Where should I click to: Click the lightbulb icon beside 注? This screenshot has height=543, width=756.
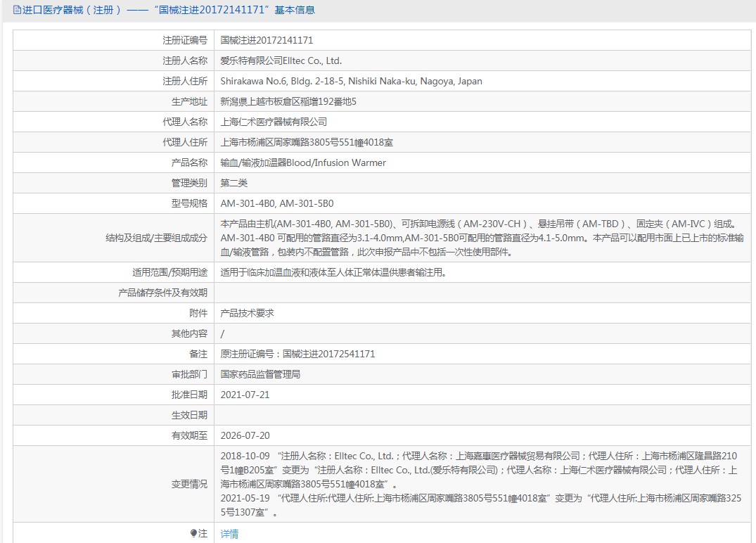pos(193,533)
